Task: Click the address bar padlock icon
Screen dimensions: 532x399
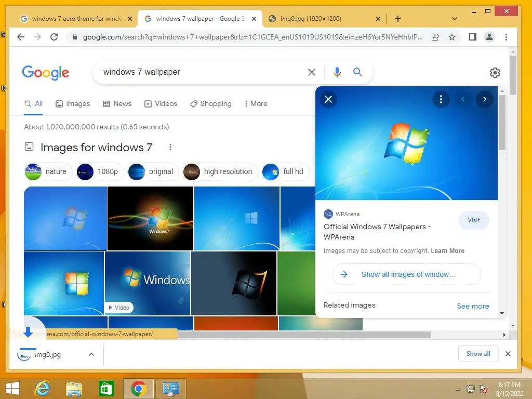Action: pos(75,37)
